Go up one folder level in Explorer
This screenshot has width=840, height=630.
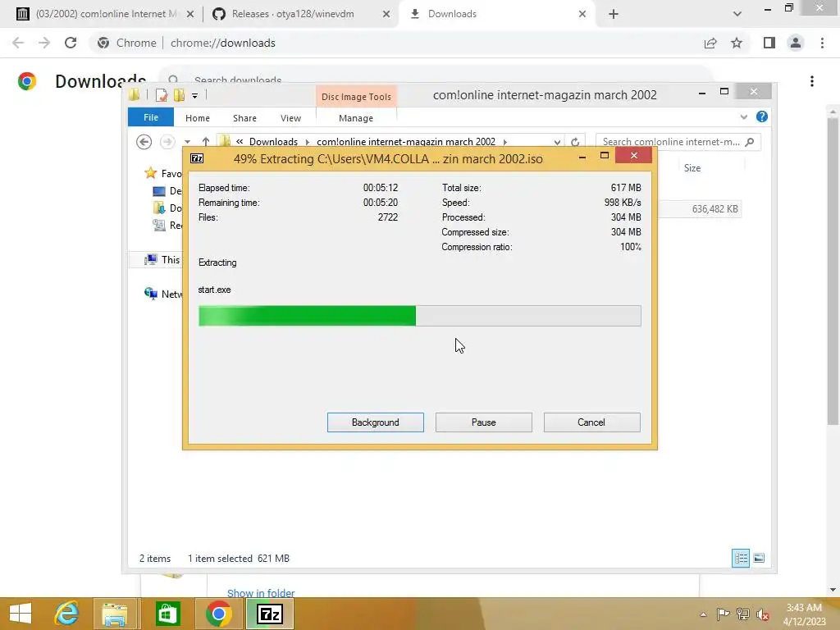click(206, 141)
